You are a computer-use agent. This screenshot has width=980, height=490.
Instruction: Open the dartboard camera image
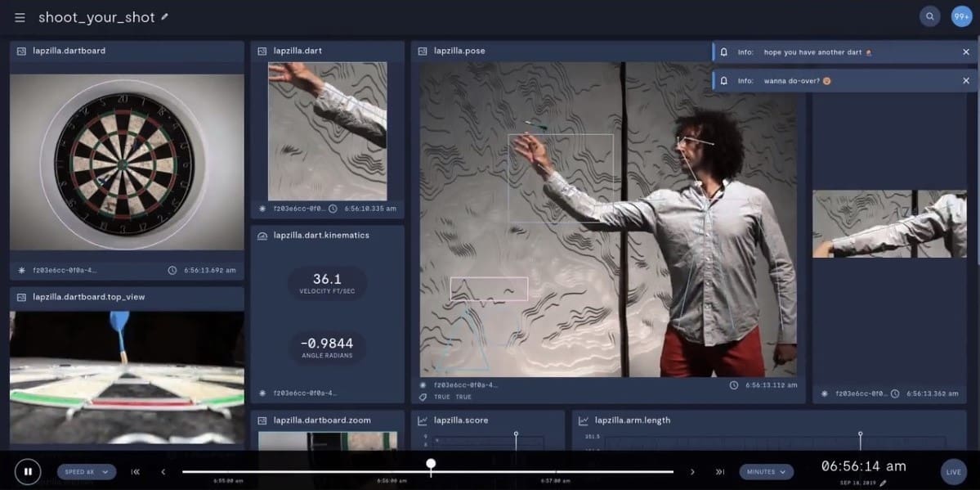pyautogui.click(x=127, y=162)
